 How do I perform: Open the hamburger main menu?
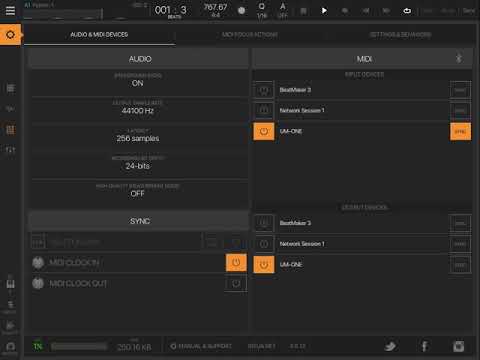point(10,11)
